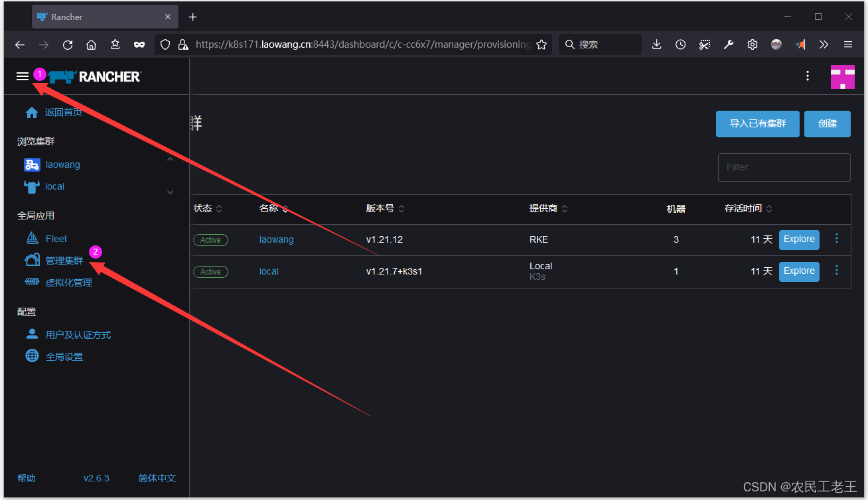Screen dimensions: 868x500
Task: Open Explore for the local cluster
Action: coord(799,271)
